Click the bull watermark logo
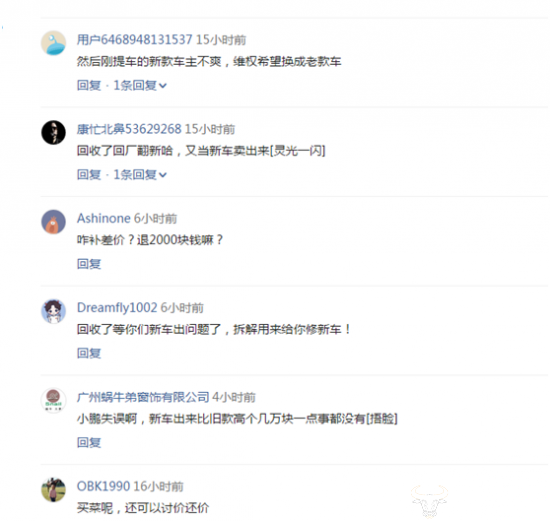 click(x=429, y=501)
